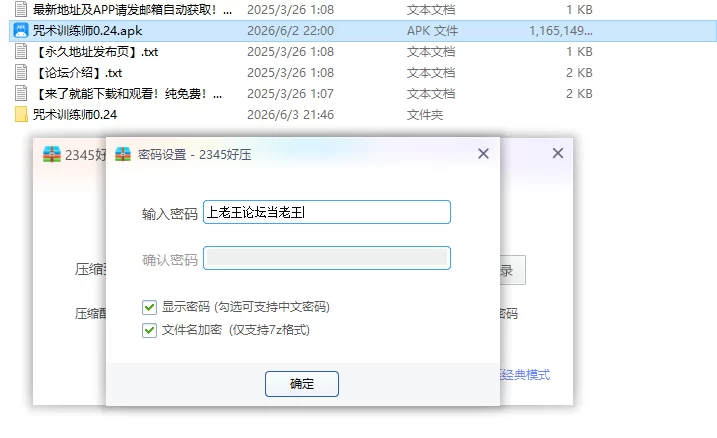Close the 密码设置 dialog
This screenshot has width=717, height=438.
[483, 154]
